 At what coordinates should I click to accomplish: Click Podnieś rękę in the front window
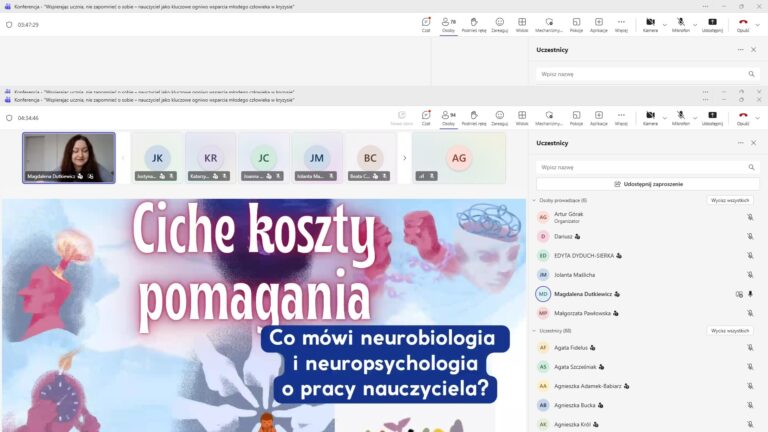[474, 118]
